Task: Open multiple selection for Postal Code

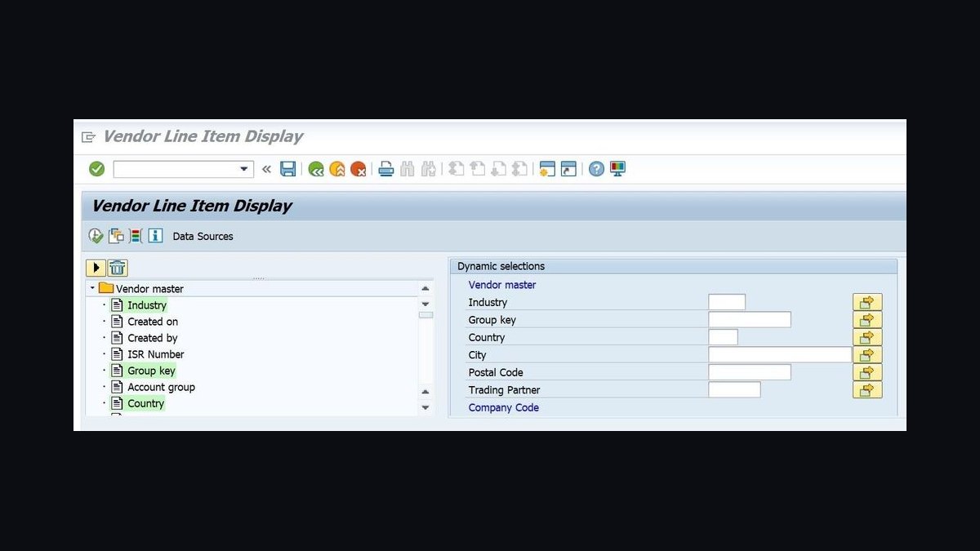Action: click(867, 372)
